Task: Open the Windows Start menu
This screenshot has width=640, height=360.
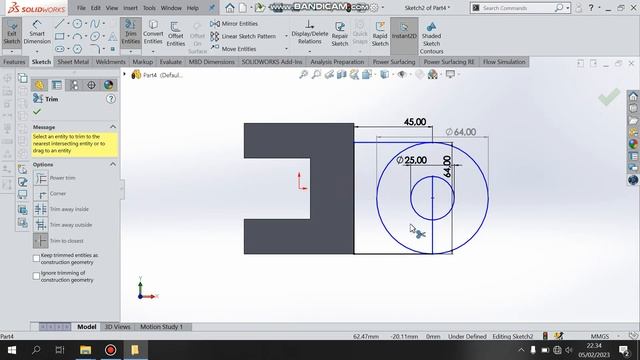Action: point(12,350)
